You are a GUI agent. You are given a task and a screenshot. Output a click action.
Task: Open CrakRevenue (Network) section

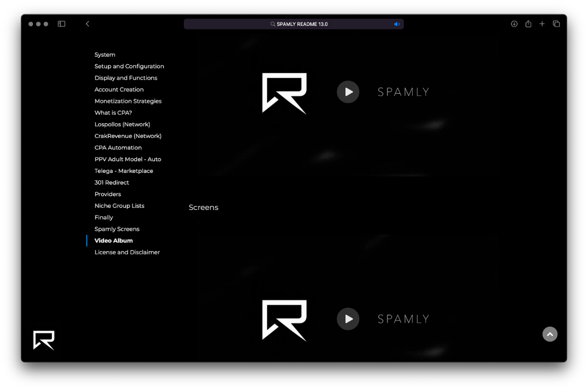coord(128,136)
